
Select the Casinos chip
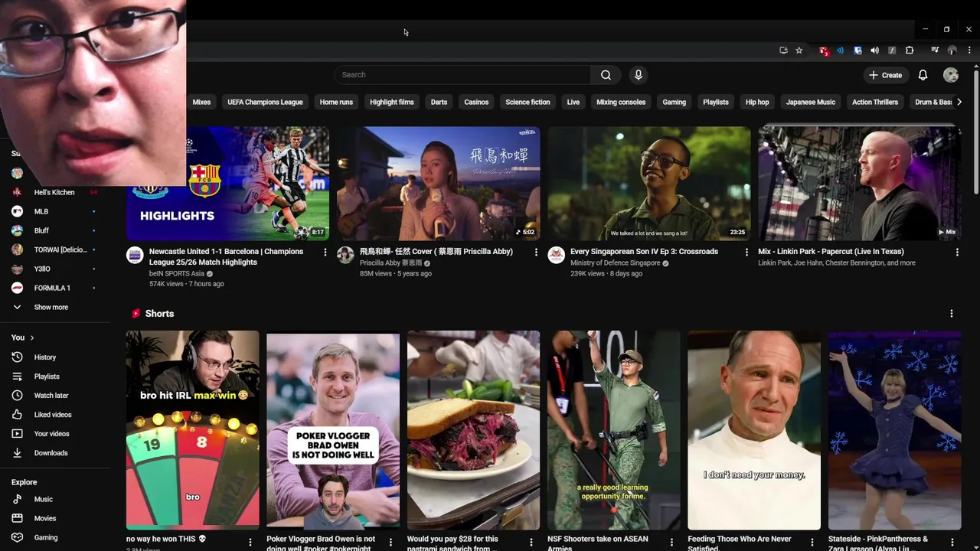(476, 102)
